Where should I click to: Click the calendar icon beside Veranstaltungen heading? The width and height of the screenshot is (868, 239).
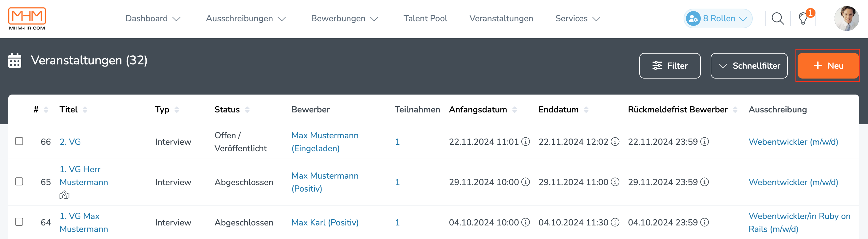point(15,60)
